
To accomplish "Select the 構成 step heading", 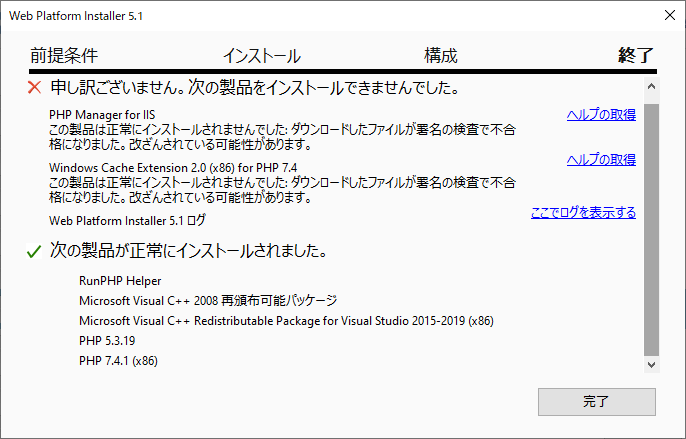I will (441, 56).
